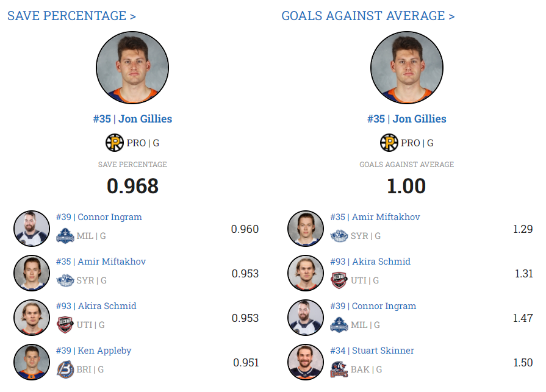546x392 pixels.
Task: Click Connor Ingram headshot in Save Percentage list
Action: coord(32,229)
